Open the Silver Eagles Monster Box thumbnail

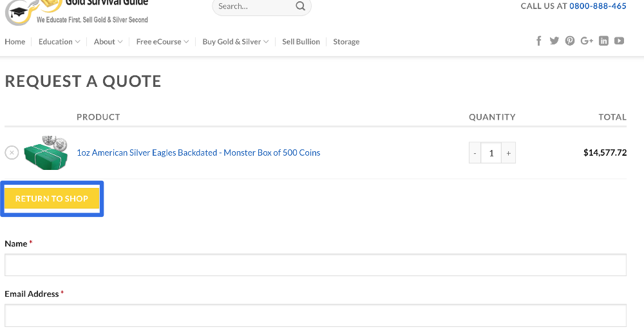coord(46,153)
